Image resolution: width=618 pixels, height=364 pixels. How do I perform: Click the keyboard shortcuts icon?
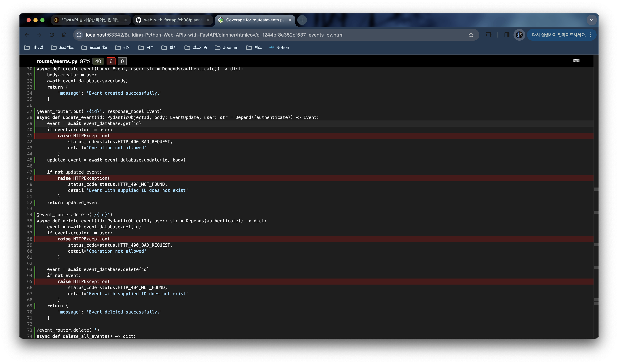[x=576, y=61]
